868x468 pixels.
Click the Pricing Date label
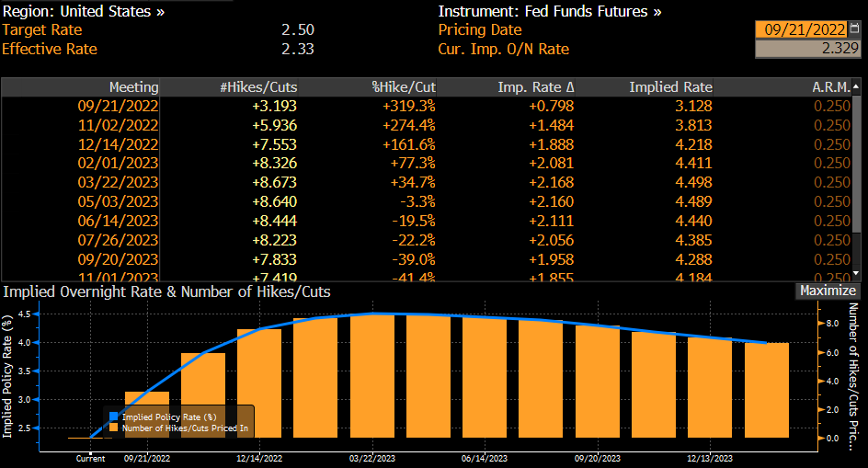point(480,30)
